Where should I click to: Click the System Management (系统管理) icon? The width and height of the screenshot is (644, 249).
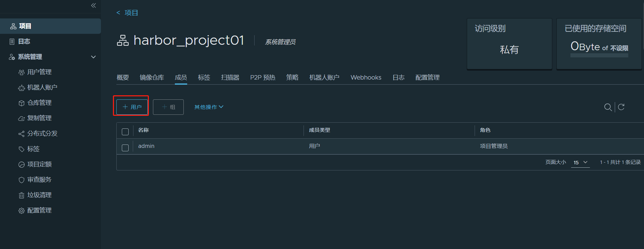pos(12,57)
